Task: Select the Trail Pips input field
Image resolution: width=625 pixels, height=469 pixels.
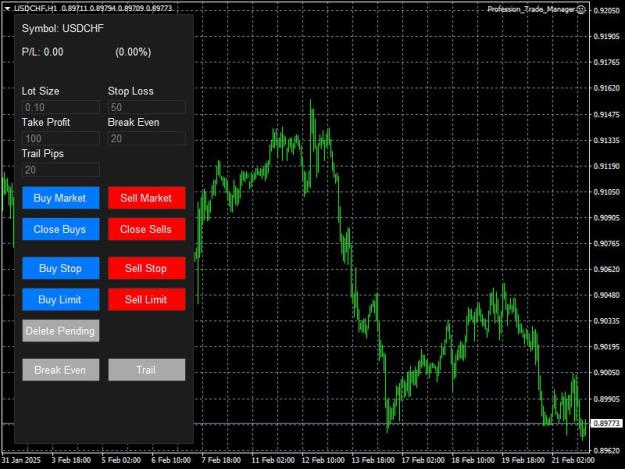Action: 61,170
